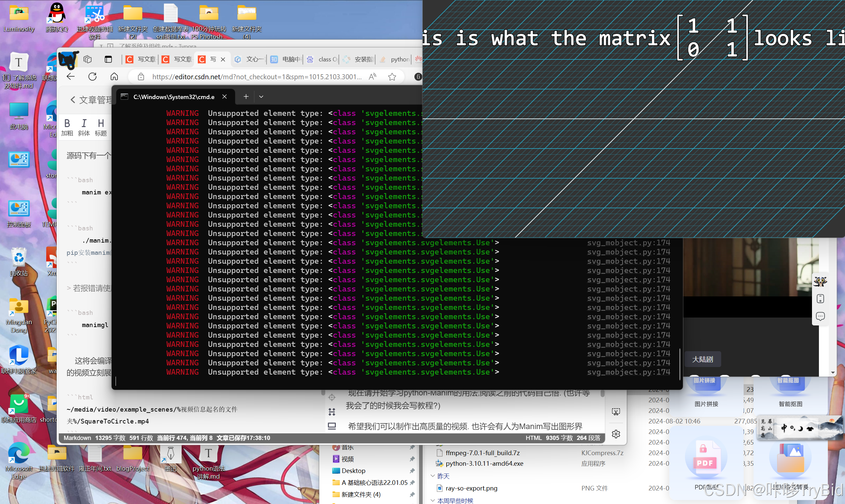Open Mingdan Dong user folder
The height and width of the screenshot is (504, 845).
pyautogui.click(x=19, y=316)
